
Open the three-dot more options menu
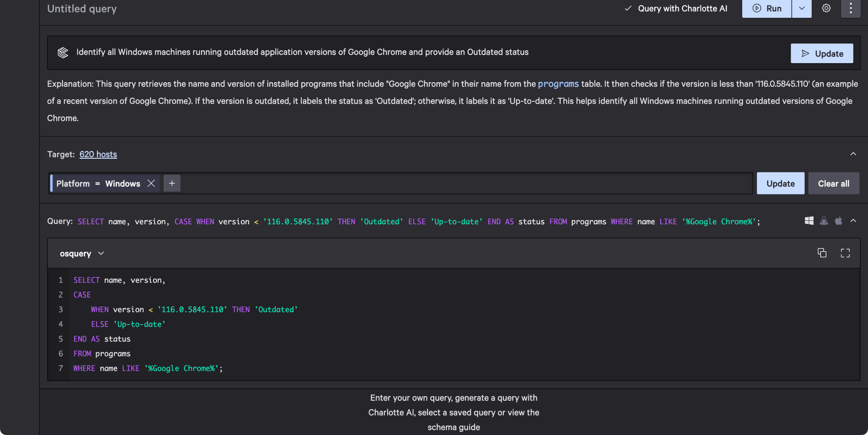coord(850,8)
